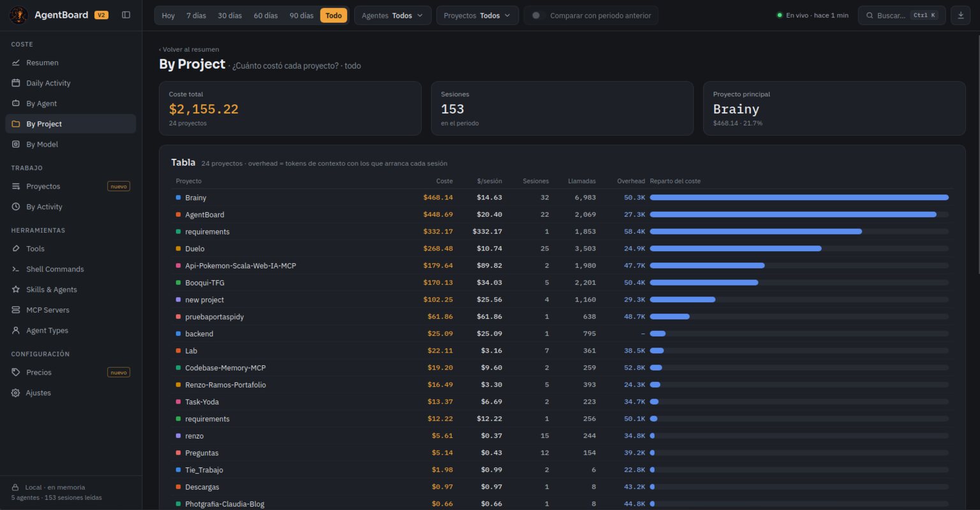Open the Brainy project row
980x510 pixels.
click(562, 198)
